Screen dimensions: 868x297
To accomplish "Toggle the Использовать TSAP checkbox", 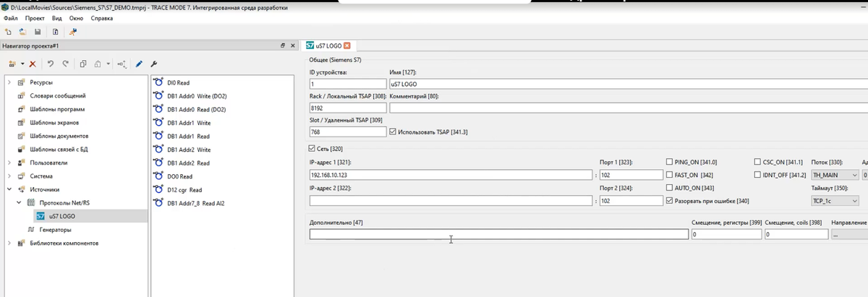I will tap(393, 132).
